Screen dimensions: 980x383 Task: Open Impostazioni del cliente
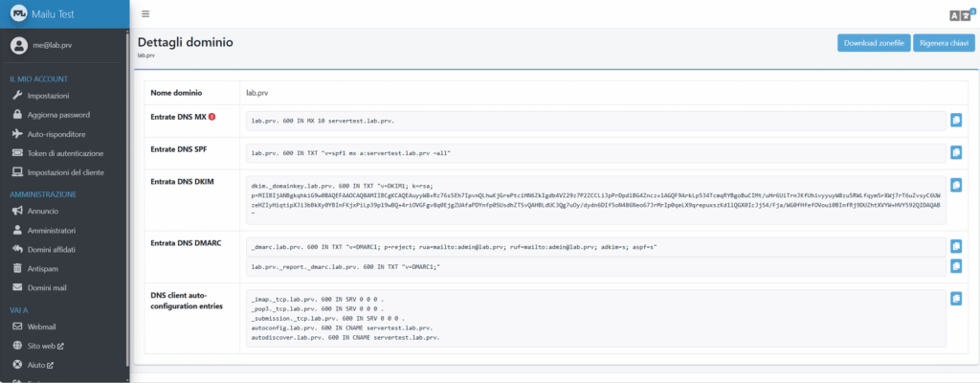click(x=65, y=172)
